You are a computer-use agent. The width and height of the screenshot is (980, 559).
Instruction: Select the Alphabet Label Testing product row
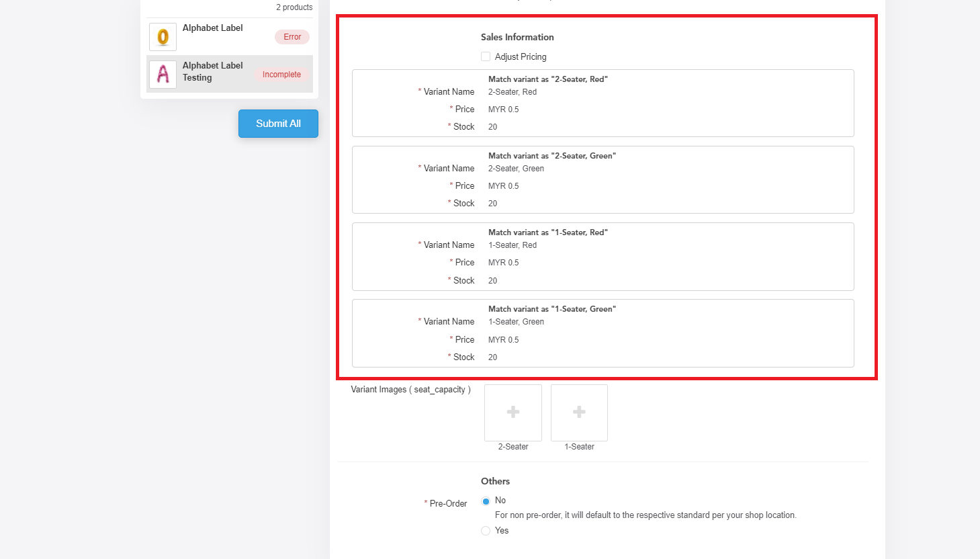click(230, 74)
